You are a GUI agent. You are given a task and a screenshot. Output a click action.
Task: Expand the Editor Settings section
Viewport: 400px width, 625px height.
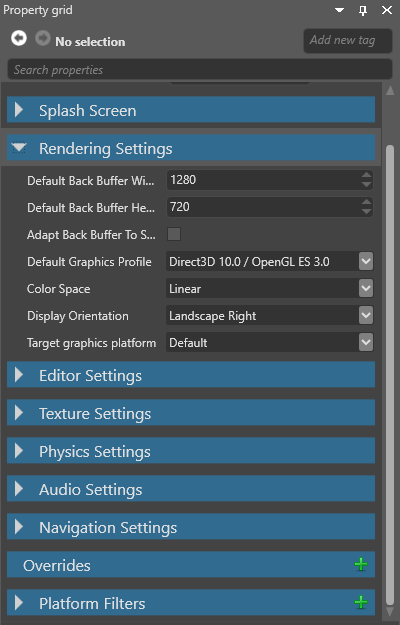[19, 375]
